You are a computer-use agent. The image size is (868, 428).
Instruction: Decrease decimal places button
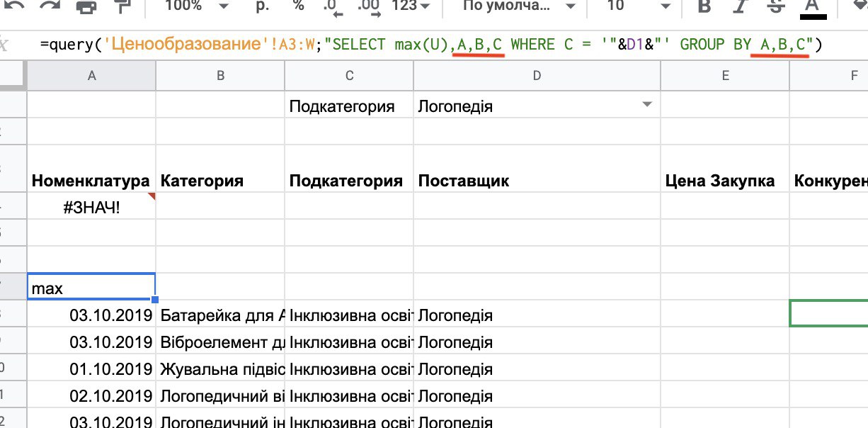(331, 6)
